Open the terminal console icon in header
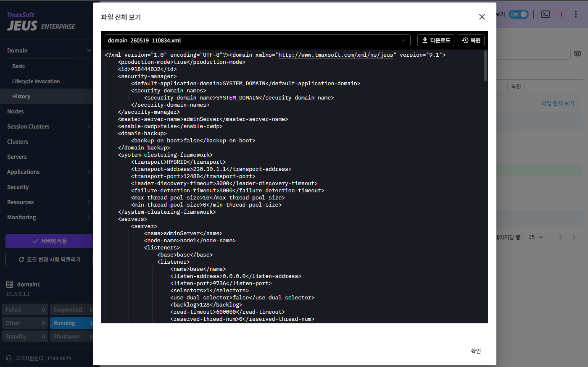The width and height of the screenshot is (588, 367). 546,14
